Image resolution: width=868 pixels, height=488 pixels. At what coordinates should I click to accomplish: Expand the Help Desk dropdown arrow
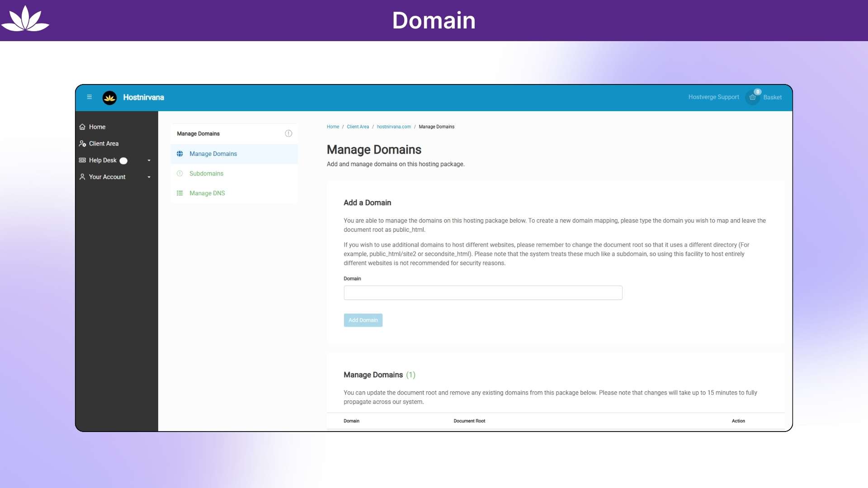[149, 160]
